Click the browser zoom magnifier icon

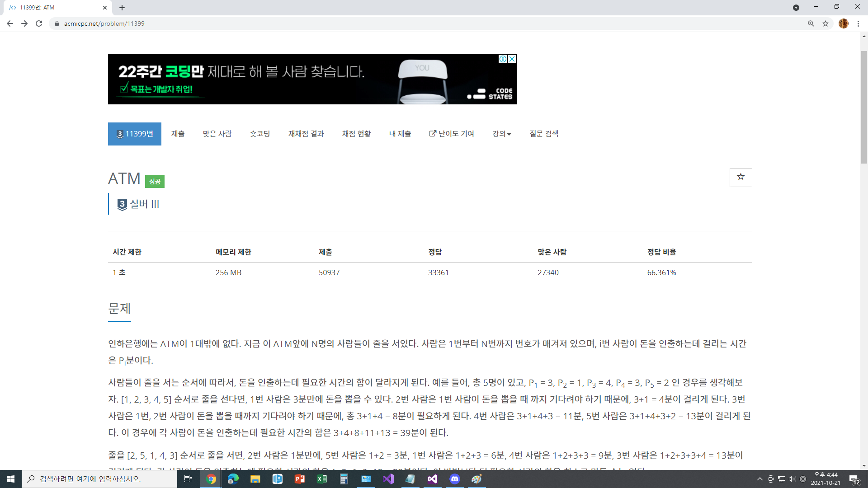(811, 23)
